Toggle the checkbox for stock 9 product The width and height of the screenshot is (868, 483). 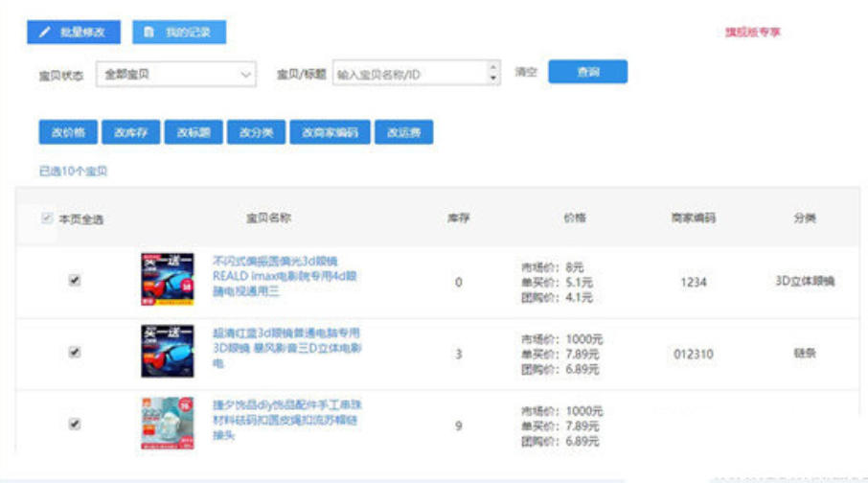75,424
